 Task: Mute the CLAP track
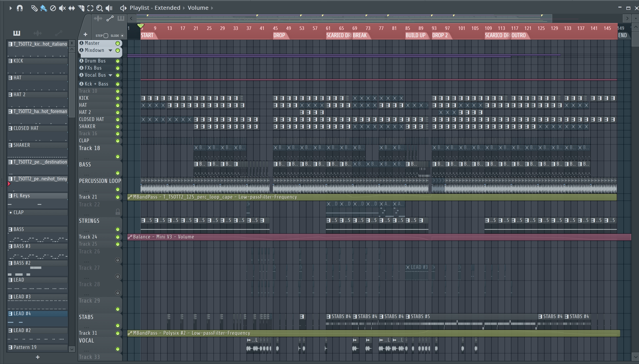pos(118,141)
